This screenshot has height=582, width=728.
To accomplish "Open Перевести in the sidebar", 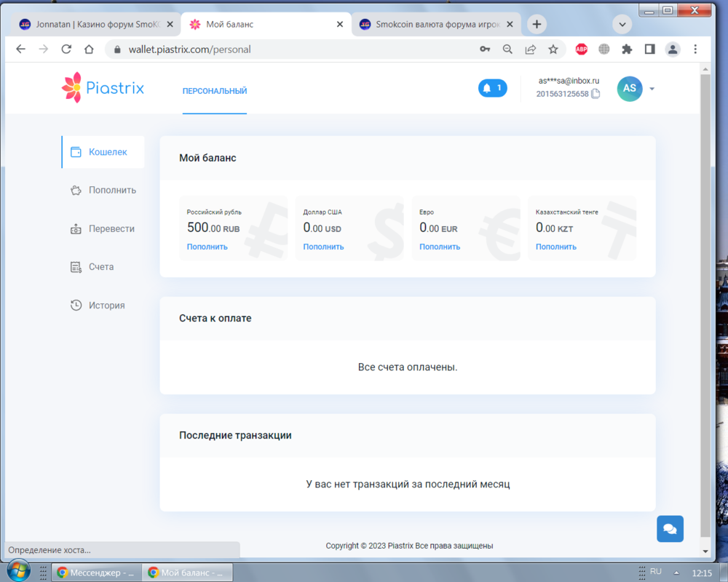I will pos(103,229).
